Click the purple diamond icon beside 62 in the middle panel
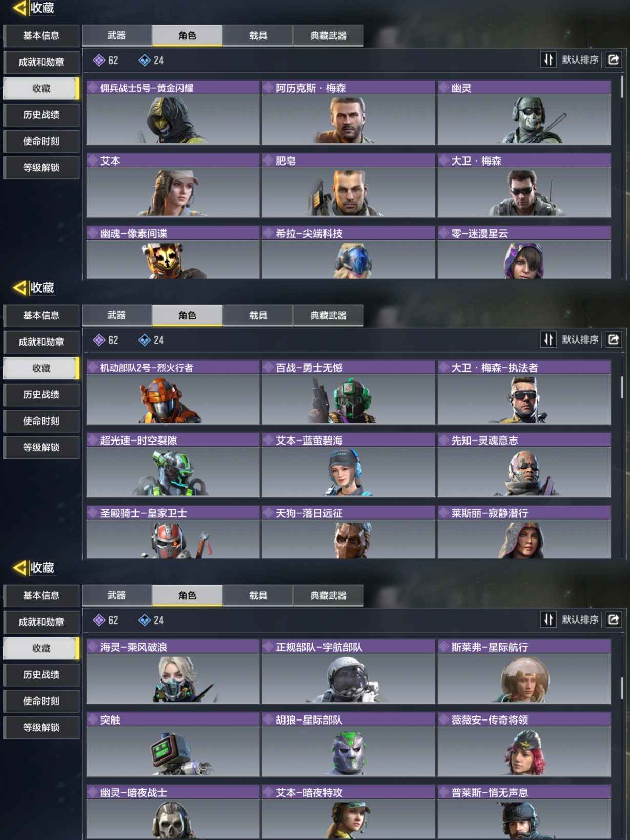Image resolution: width=630 pixels, height=840 pixels. pyautogui.click(x=99, y=340)
